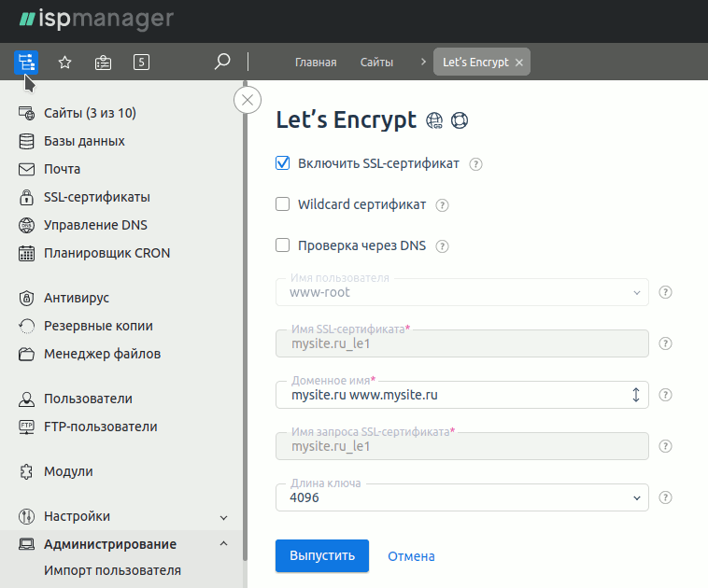The width and height of the screenshot is (708, 588).
Task: Open favorites star icon
Action: pyautogui.click(x=65, y=63)
